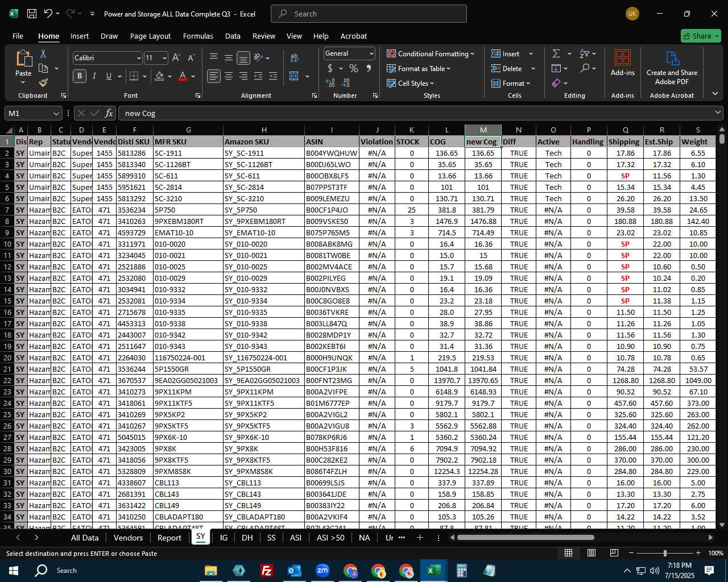Click the Decrease Indent icon

click(258, 76)
